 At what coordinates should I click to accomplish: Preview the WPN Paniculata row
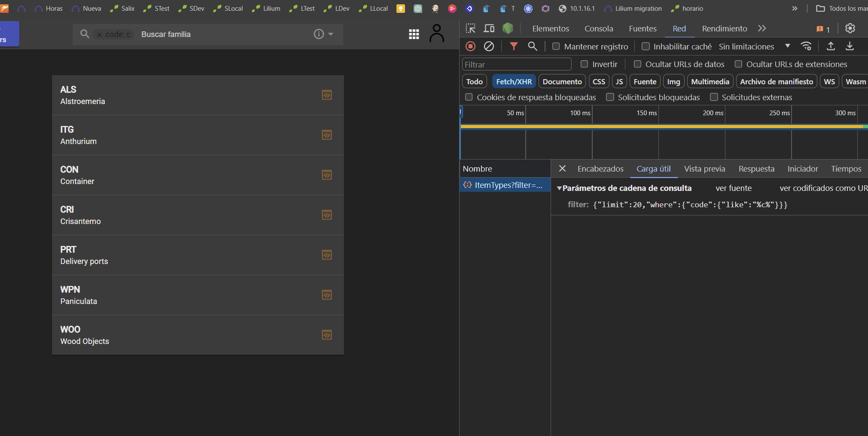[x=327, y=295]
